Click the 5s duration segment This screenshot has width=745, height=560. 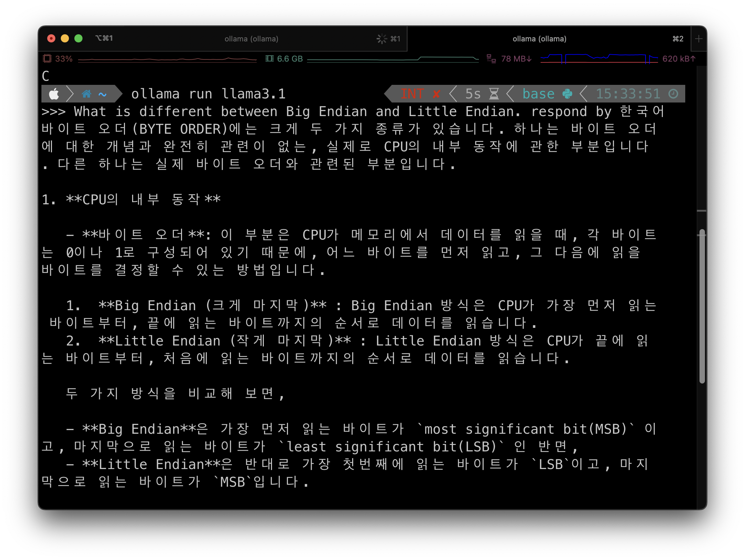coord(473,94)
